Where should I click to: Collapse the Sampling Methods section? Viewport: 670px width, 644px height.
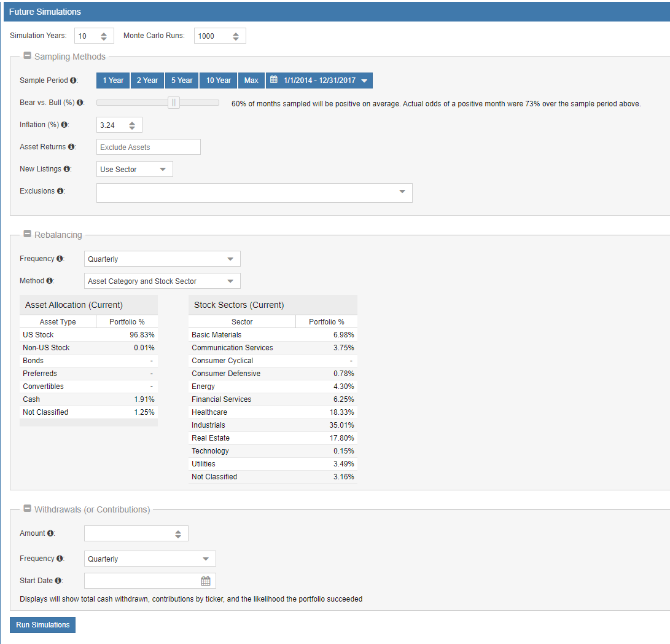(x=27, y=56)
